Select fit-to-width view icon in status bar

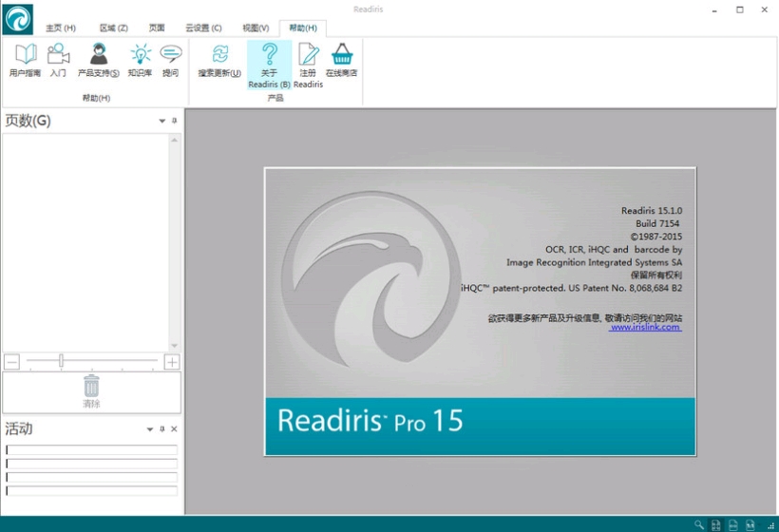tap(733, 524)
